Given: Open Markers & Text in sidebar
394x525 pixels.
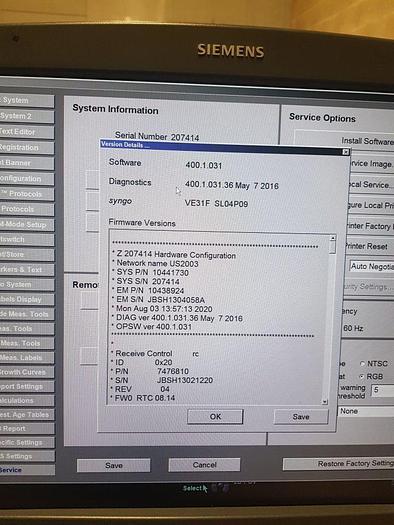Looking at the screenshot, I should [27, 270].
